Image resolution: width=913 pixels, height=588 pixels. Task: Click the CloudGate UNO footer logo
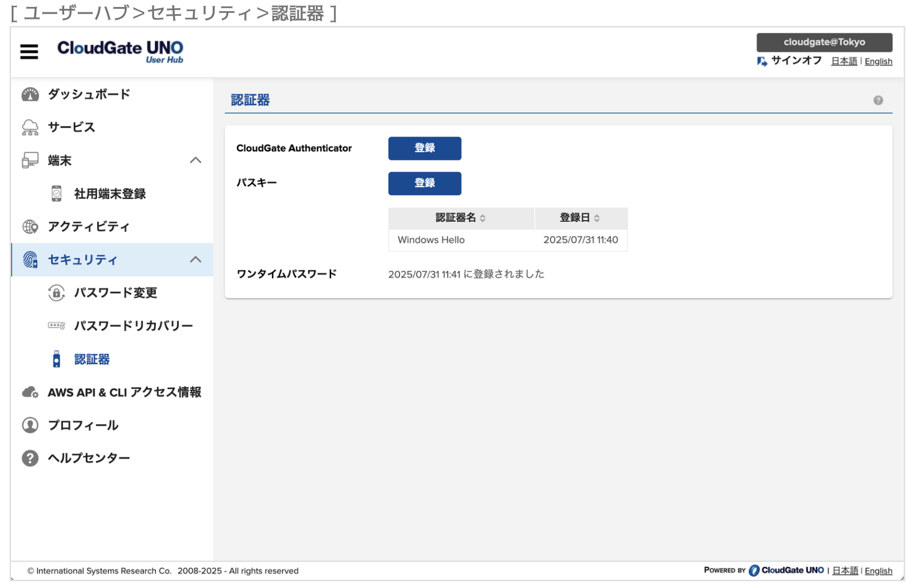coord(786,570)
